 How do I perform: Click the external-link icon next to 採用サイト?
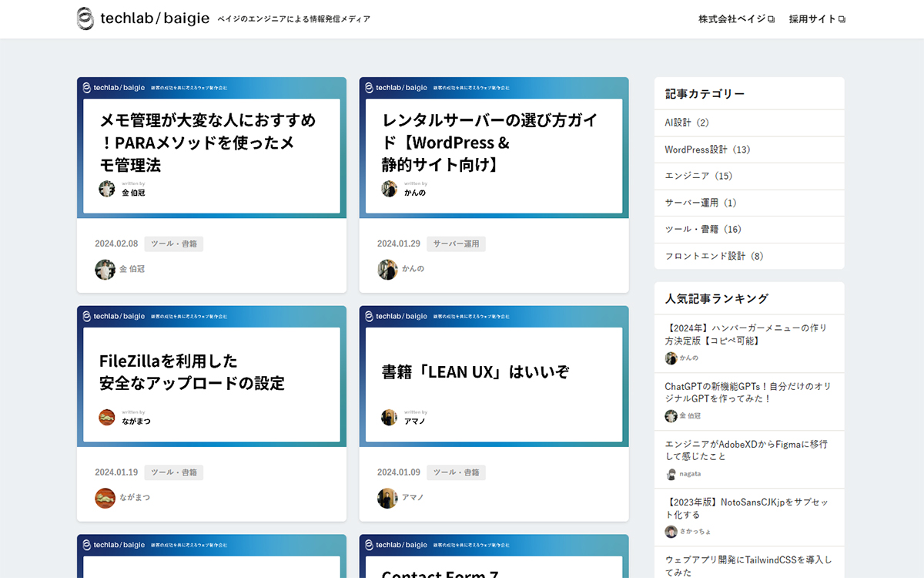coord(843,18)
